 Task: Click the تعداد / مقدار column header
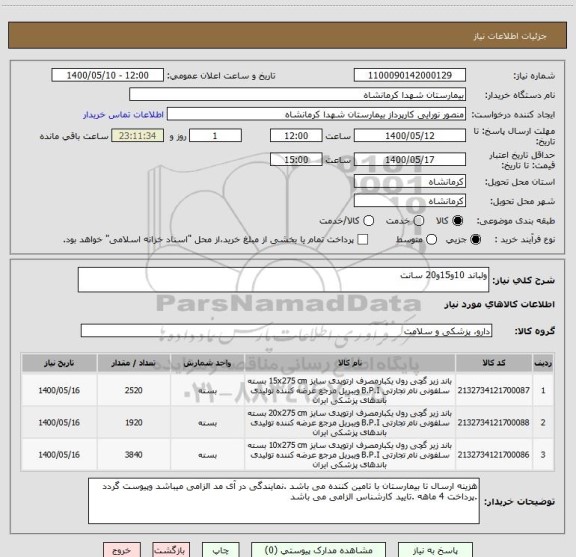[x=133, y=363]
